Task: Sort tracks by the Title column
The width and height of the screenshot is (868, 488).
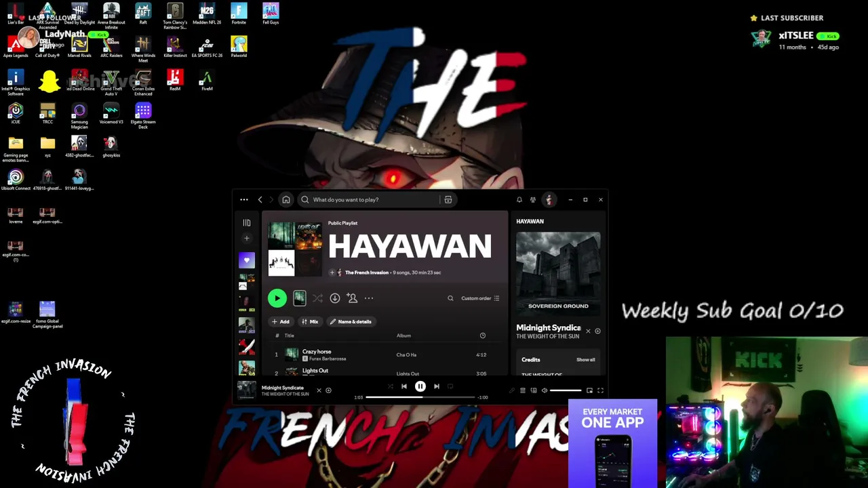Action: [x=289, y=335]
